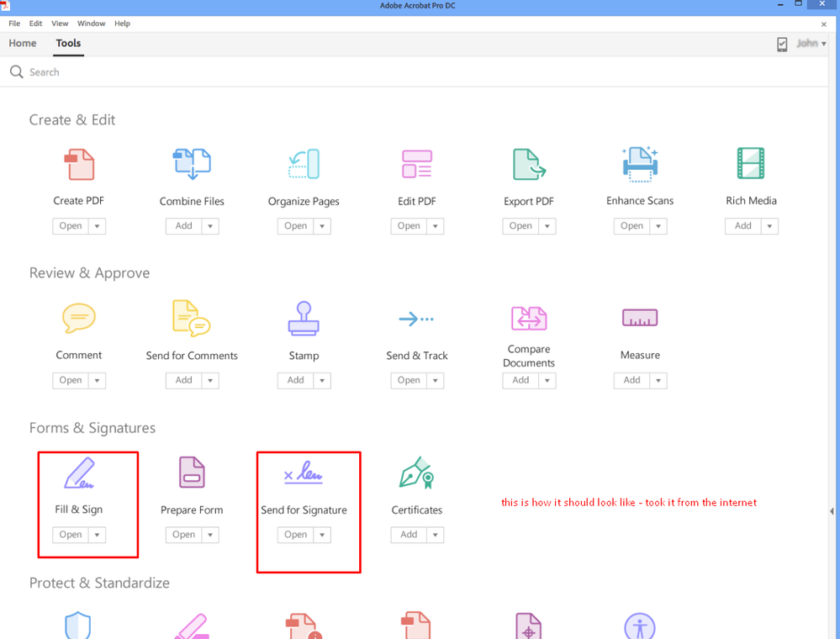This screenshot has height=639, width=840.
Task: Click the Edit PDF icon
Action: click(x=417, y=164)
